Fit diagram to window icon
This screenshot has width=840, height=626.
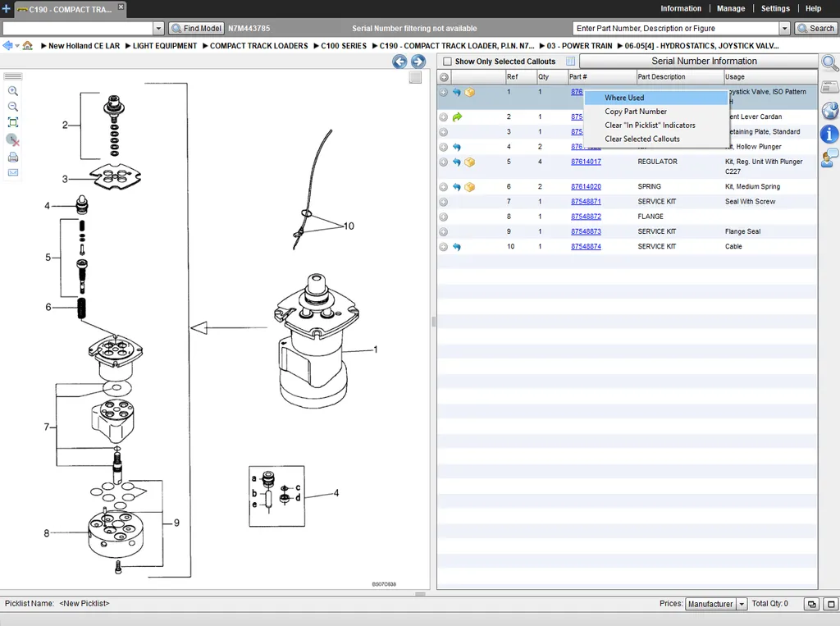[13, 122]
